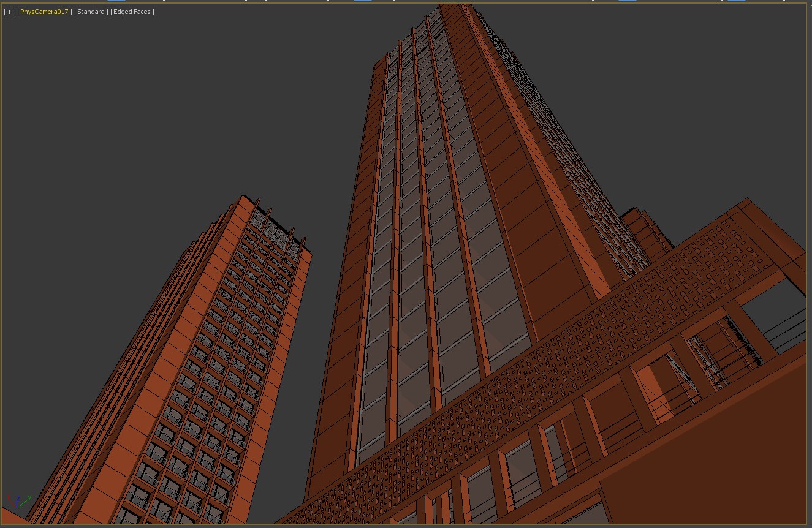Open the [+] general viewport menu
812x528 pixels.
10,12
